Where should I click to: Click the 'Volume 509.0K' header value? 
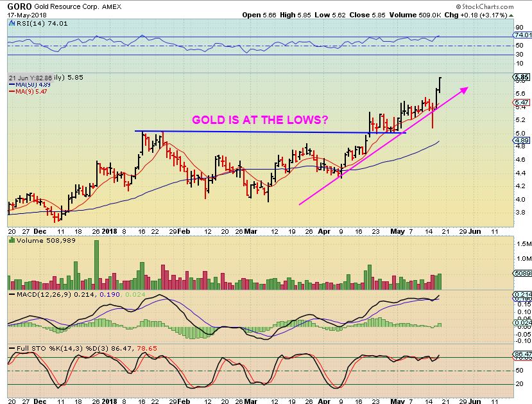415,15
